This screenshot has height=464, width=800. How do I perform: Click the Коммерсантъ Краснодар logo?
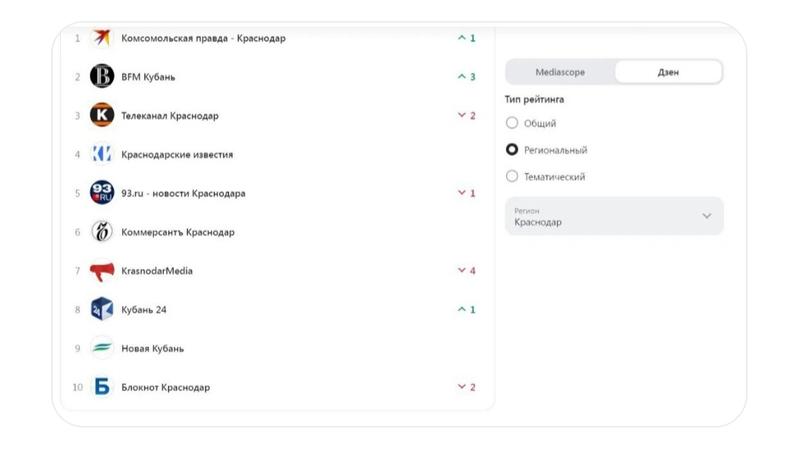click(x=102, y=231)
